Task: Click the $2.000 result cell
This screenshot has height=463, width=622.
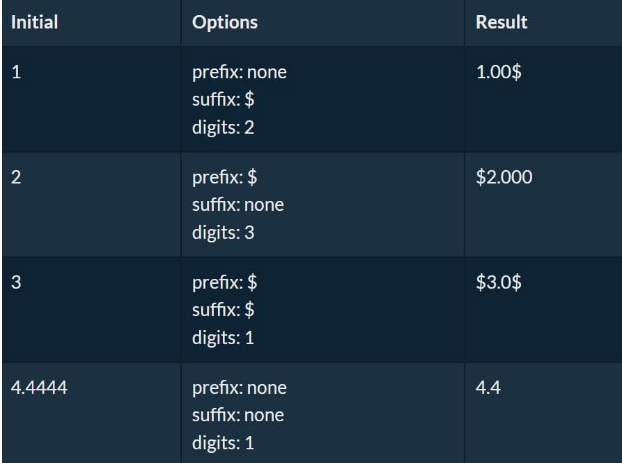Action: click(543, 205)
